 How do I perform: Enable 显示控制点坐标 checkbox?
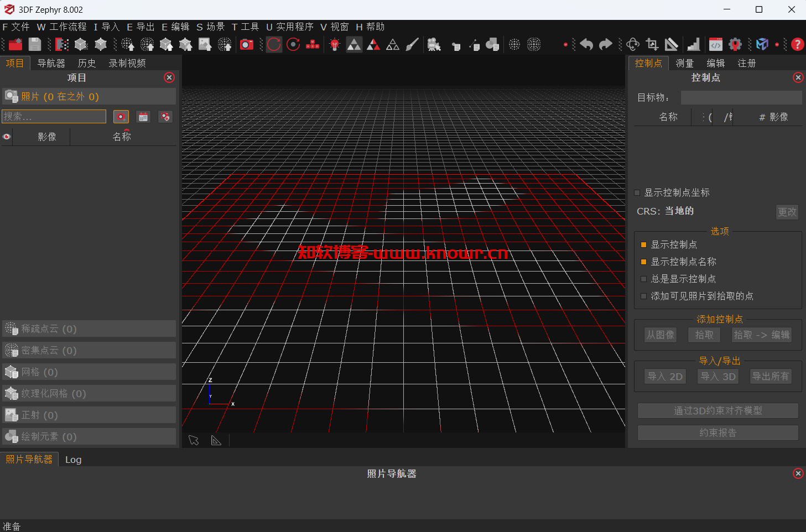click(x=637, y=193)
